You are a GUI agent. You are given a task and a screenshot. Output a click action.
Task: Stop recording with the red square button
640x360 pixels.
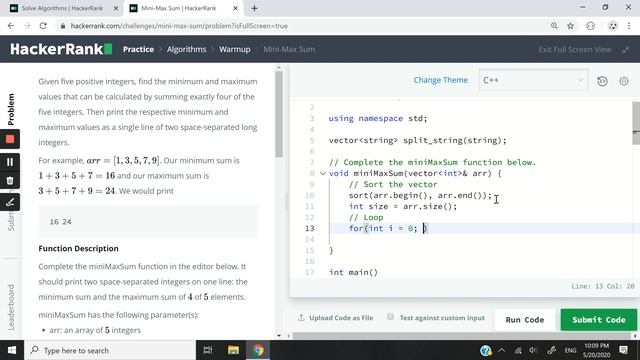tap(10, 139)
